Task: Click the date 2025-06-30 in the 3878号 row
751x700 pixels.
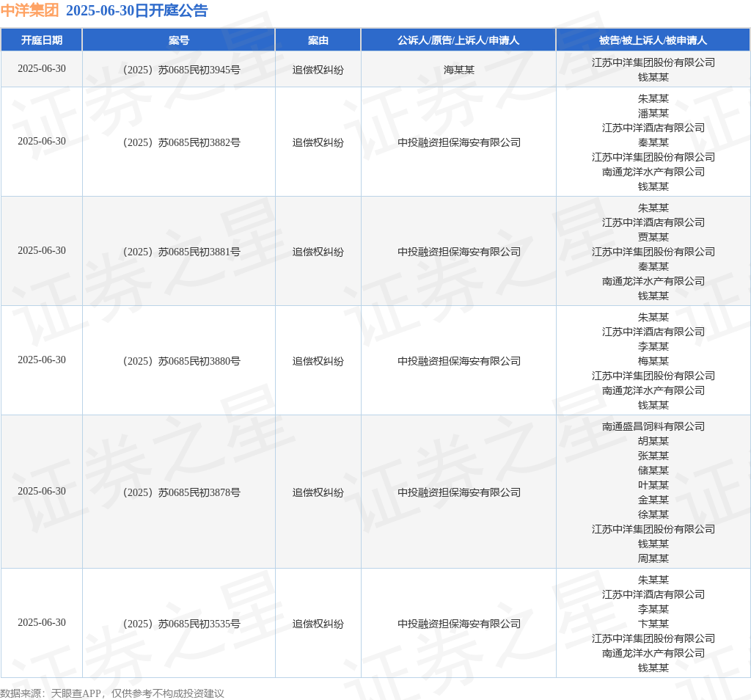Action: coord(42,491)
